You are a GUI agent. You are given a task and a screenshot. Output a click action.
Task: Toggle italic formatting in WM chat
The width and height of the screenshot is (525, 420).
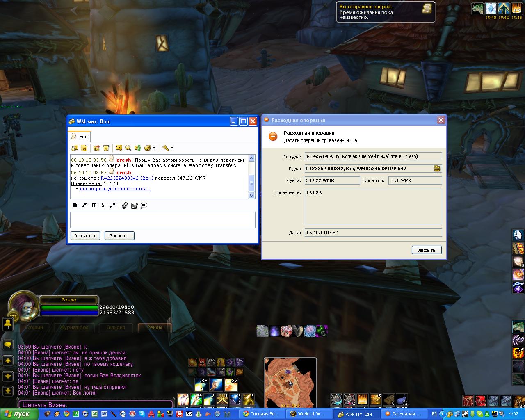coord(84,205)
